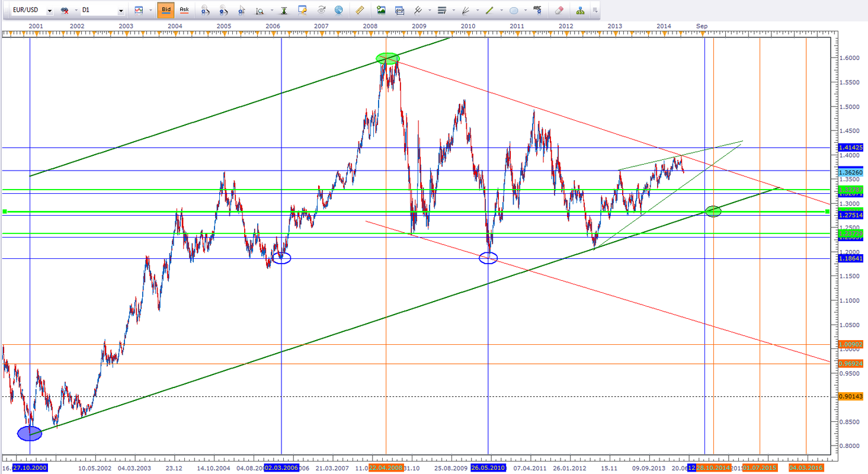The width and height of the screenshot is (868, 474).
Task: Click the 0.90143 price label
Action: [x=852, y=396]
